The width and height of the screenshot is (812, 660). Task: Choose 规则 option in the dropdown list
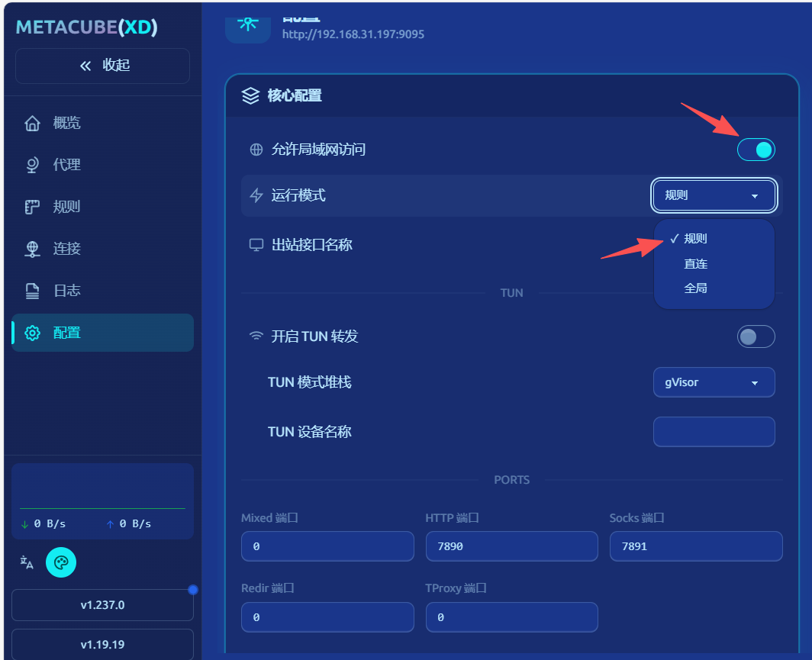(x=714, y=239)
